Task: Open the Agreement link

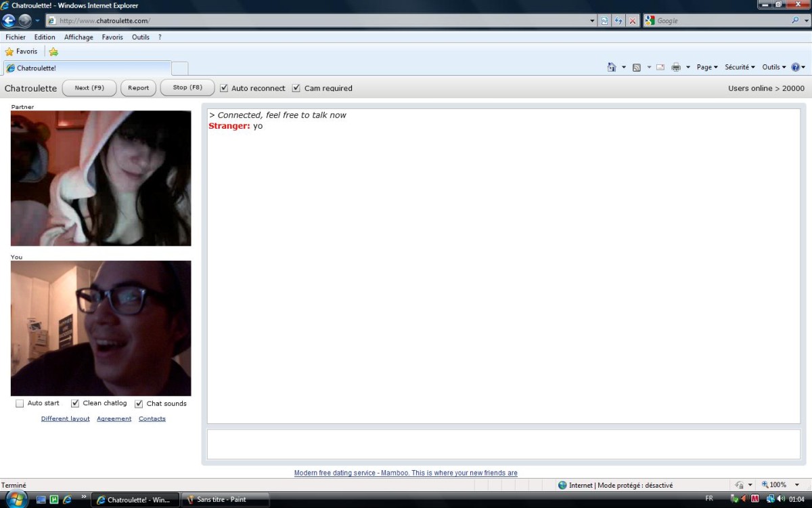Action: [x=114, y=419]
